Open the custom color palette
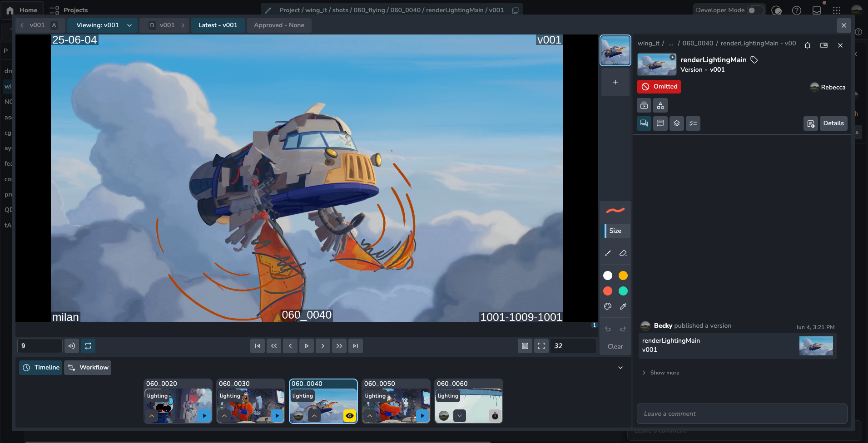868x443 pixels. pyautogui.click(x=608, y=306)
